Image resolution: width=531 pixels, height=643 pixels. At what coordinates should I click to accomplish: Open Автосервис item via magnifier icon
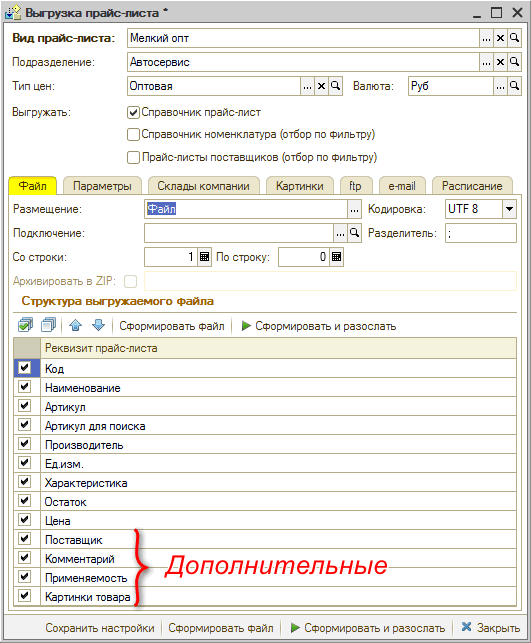point(514,62)
